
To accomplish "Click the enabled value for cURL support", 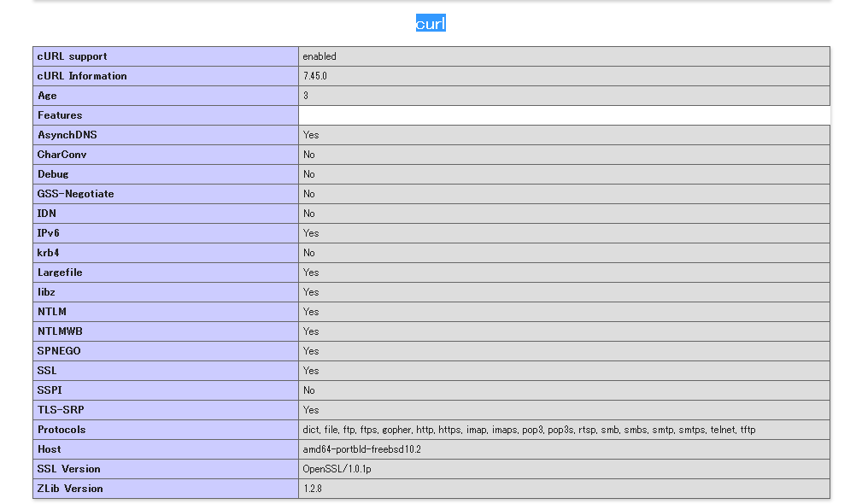I will click(x=320, y=56).
